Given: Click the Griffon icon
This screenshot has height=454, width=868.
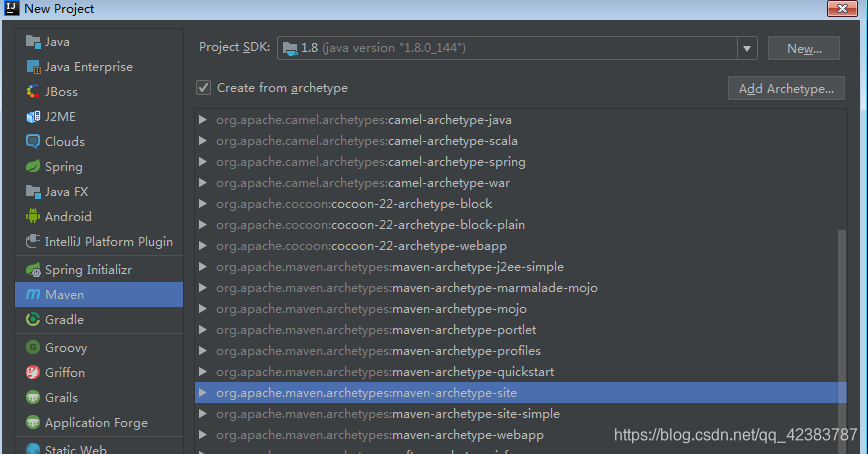Looking at the screenshot, I should pos(33,372).
